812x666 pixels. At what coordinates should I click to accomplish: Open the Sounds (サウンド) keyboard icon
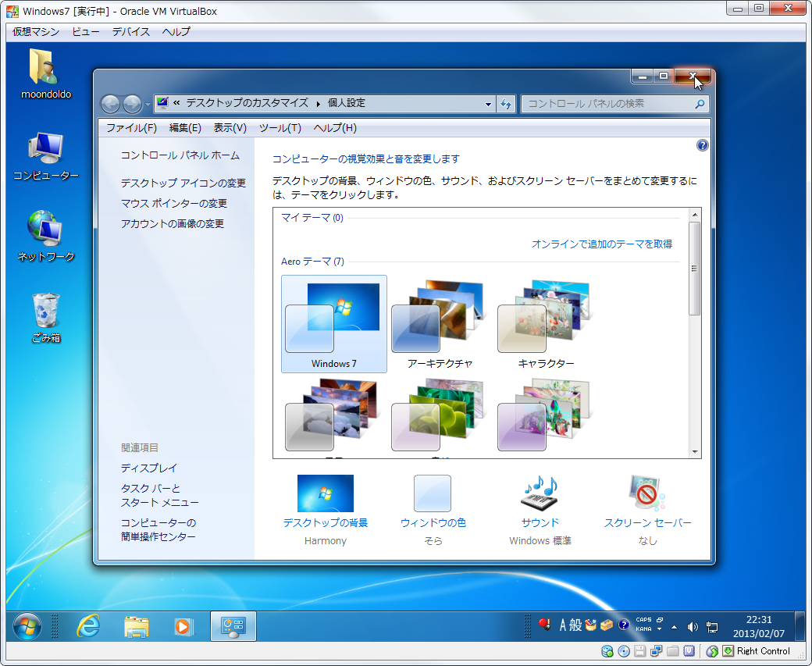pos(540,494)
